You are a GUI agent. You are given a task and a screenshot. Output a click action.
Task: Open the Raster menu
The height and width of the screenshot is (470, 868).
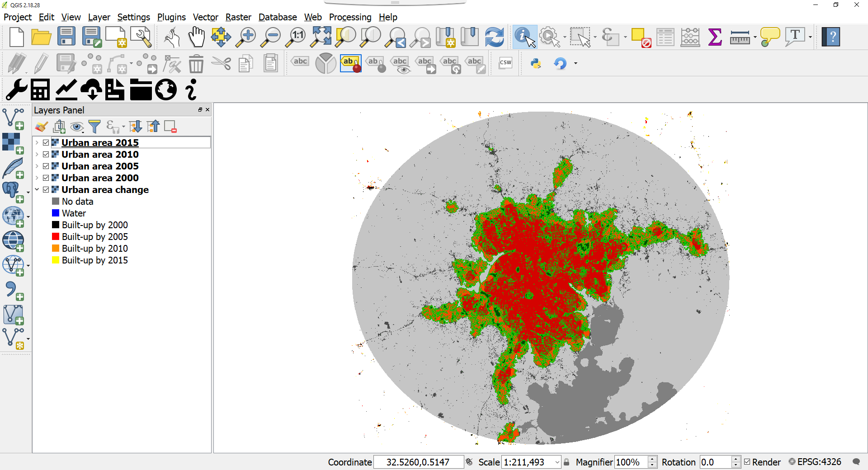click(238, 17)
